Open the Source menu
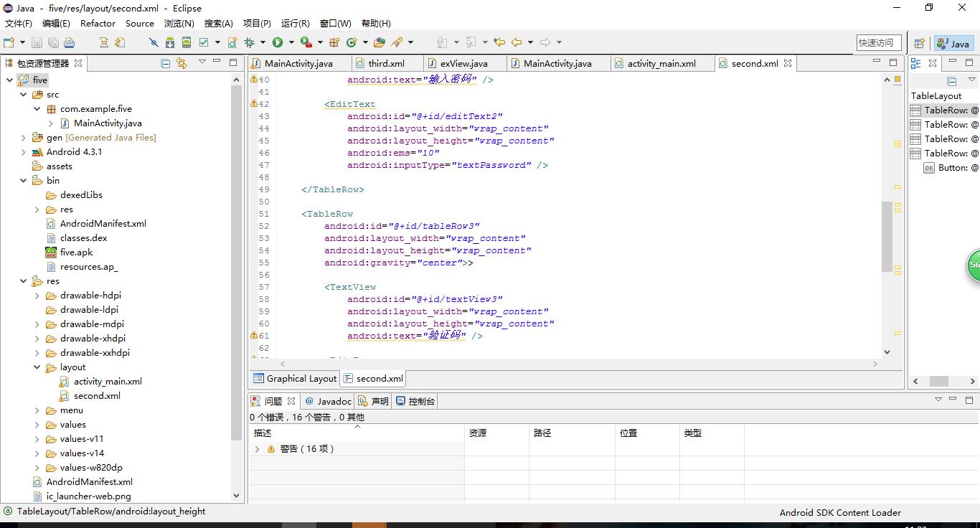Screen dimensions: 980x528 [140, 23]
